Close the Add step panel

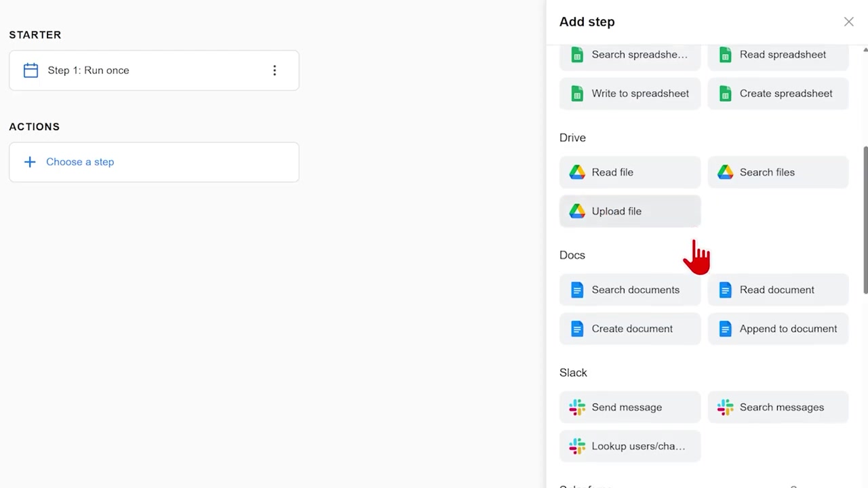(x=849, y=22)
